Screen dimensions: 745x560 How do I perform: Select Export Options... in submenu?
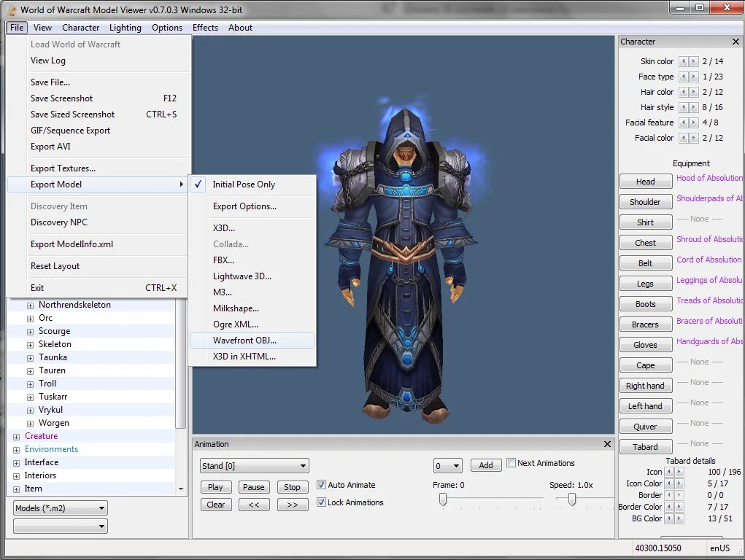252,206
